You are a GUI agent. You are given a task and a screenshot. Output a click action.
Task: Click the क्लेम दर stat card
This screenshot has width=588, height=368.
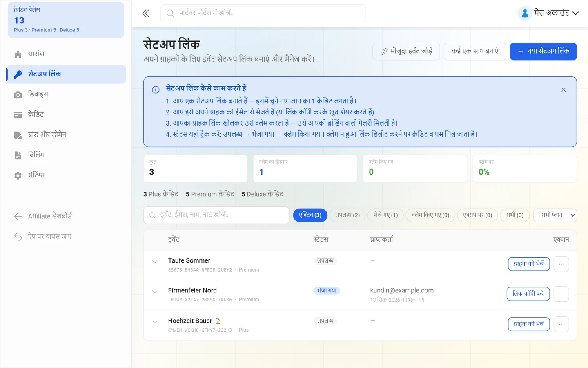click(525, 168)
